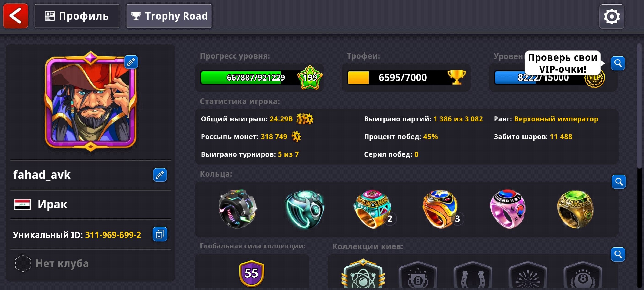Edit username fahad_avk with pencil icon
Viewport: 644px width, 290px height.
160,175
